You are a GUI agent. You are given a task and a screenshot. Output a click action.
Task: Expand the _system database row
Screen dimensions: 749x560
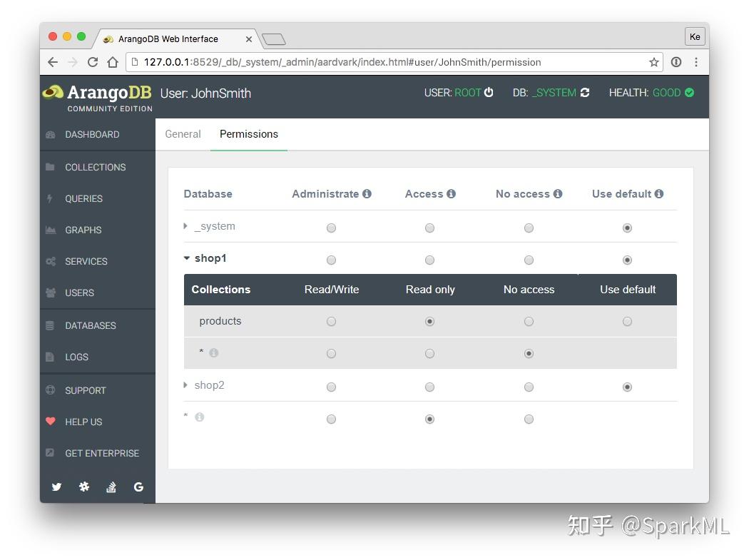click(185, 226)
